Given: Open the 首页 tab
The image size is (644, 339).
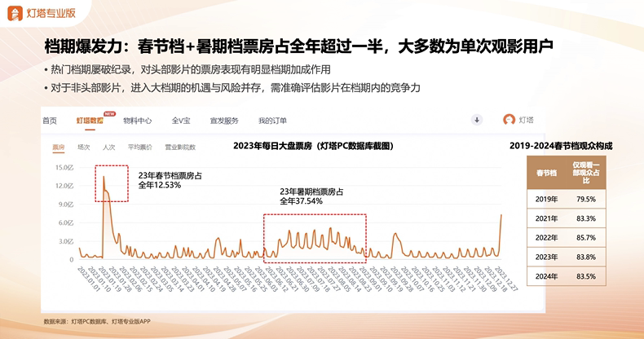Looking at the screenshot, I should tap(51, 121).
